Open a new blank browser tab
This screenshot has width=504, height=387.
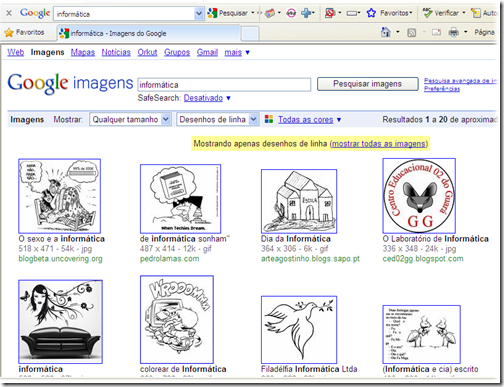pyautogui.click(x=250, y=33)
